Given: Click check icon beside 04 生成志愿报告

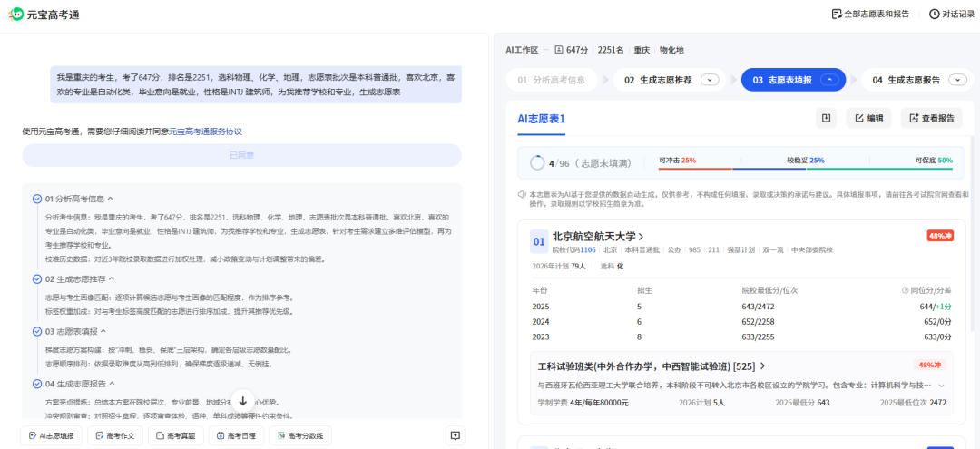Looking at the screenshot, I should tap(37, 384).
